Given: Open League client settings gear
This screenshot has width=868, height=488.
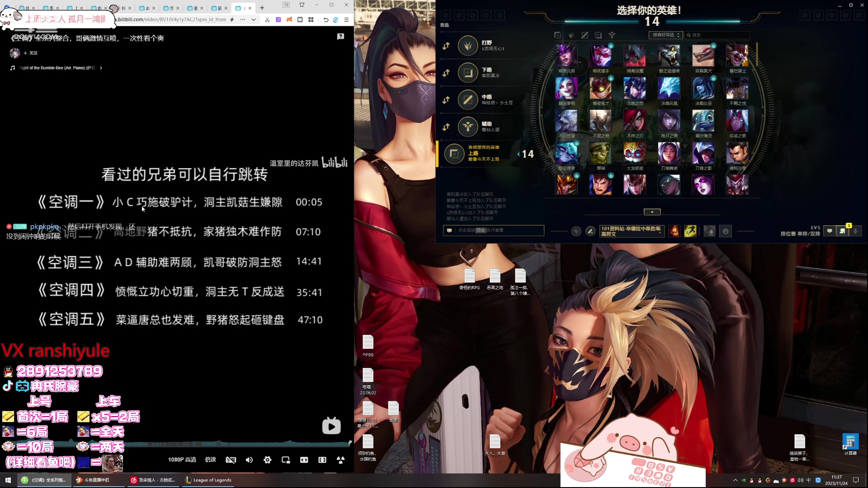Looking at the screenshot, I should coord(850,5).
